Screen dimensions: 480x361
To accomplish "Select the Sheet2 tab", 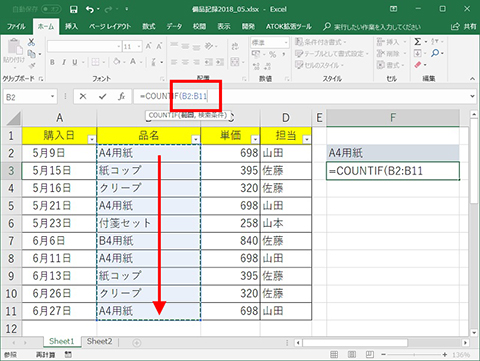I will (x=99, y=341).
